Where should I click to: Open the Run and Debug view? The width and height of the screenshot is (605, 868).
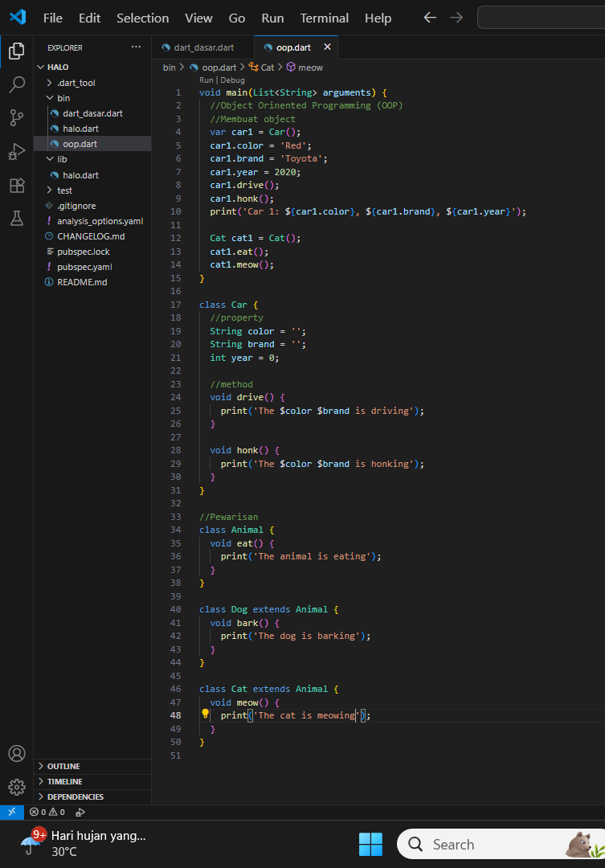[x=17, y=152]
